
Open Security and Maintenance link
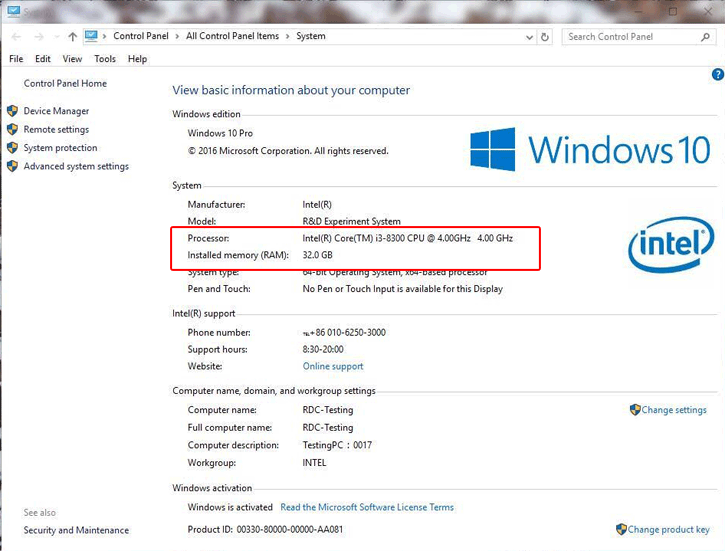click(x=76, y=530)
